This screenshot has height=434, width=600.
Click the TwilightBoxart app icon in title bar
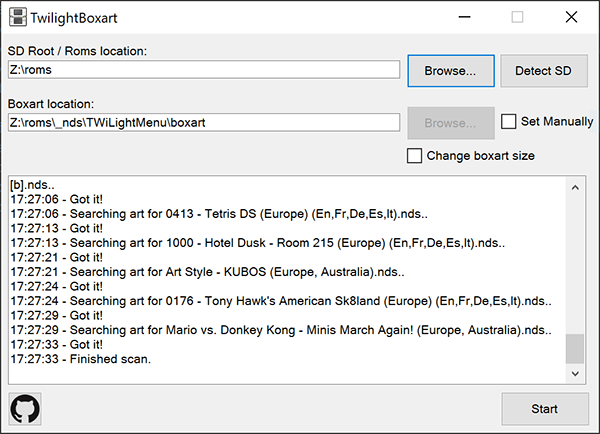click(x=18, y=17)
